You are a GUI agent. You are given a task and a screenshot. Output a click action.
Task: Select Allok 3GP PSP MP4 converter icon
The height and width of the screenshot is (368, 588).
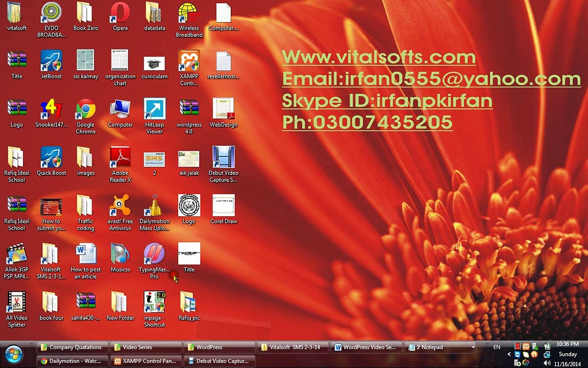click(16, 261)
